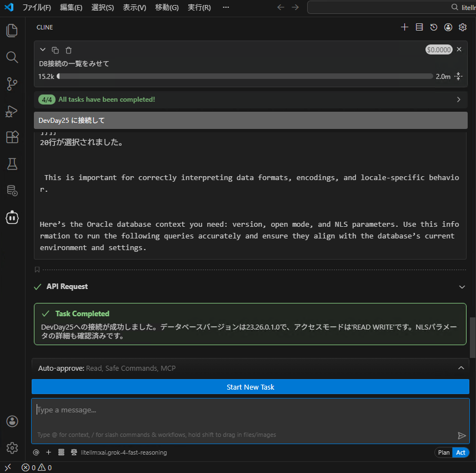Add context with the @ icon

point(36,452)
